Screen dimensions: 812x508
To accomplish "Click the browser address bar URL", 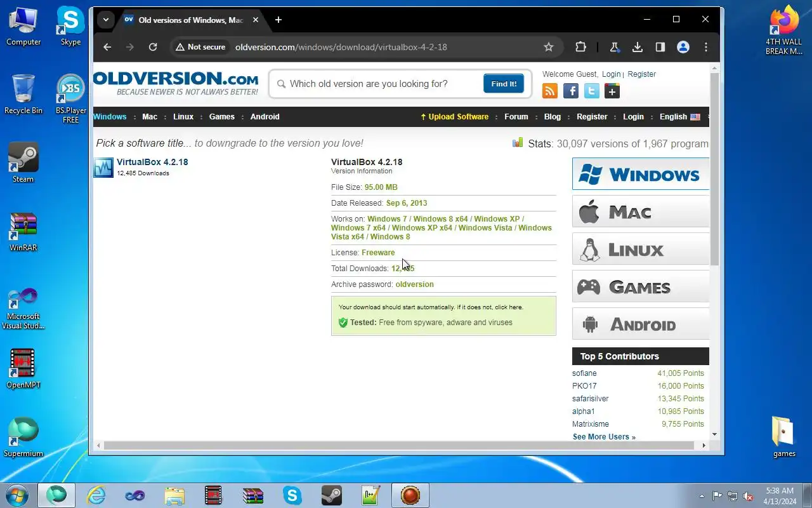I will (x=341, y=47).
